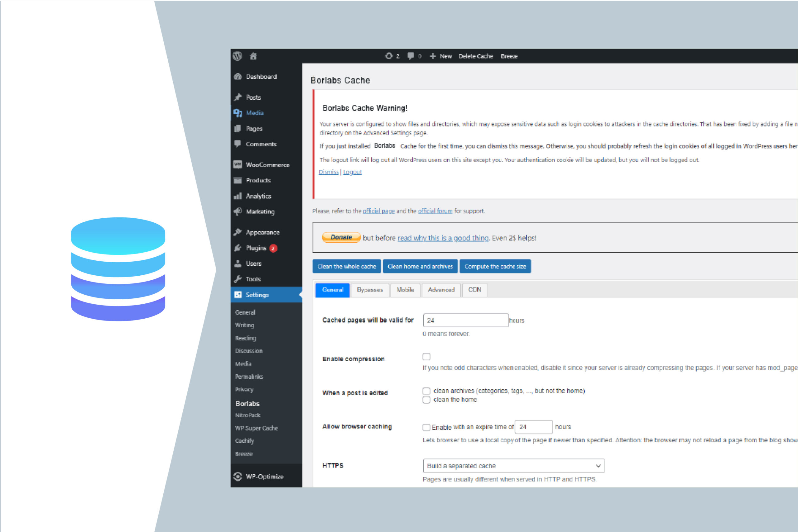Open the Mobile tab
Image resolution: width=798 pixels, height=532 pixels.
click(406, 290)
